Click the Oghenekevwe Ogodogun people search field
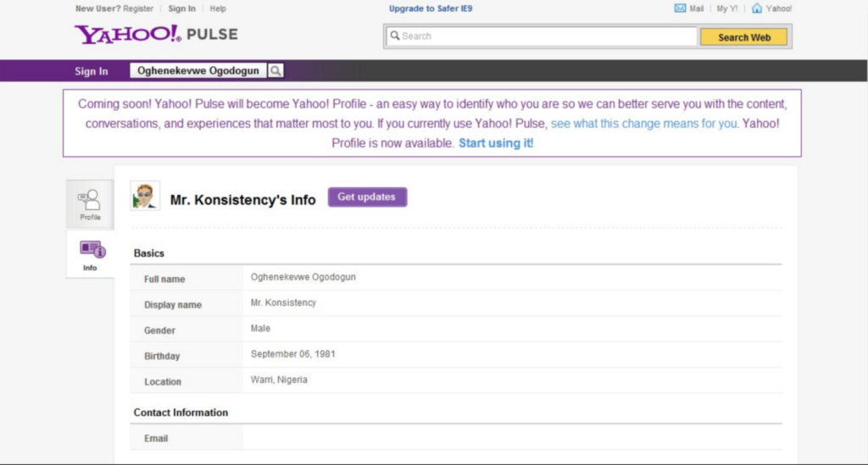 tap(198, 71)
